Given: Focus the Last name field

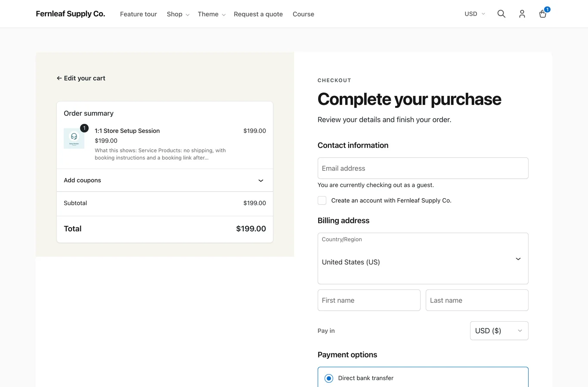Looking at the screenshot, I should 477,300.
